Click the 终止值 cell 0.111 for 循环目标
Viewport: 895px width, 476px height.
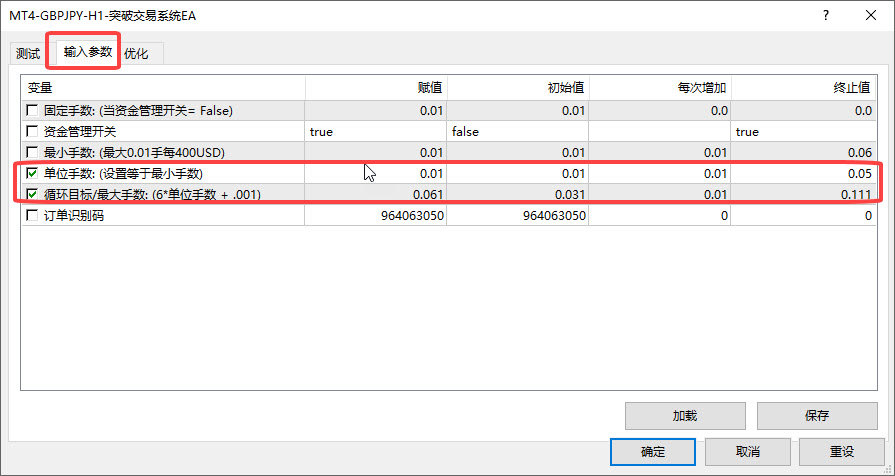[803, 194]
